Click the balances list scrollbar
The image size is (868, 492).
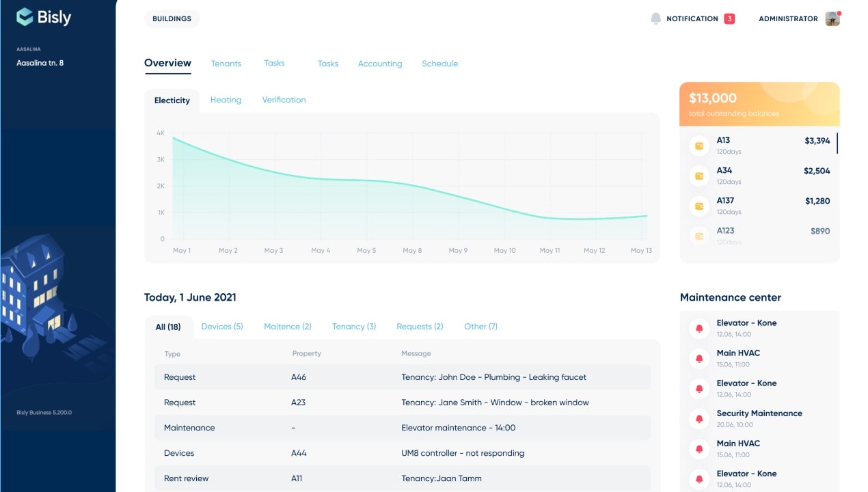coord(837,143)
